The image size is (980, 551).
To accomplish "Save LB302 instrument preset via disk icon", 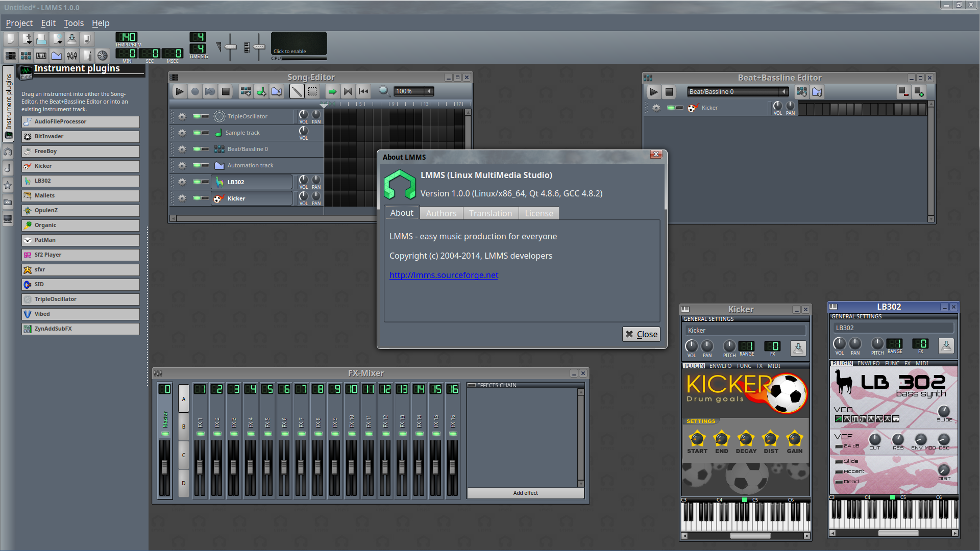I will pos(946,345).
